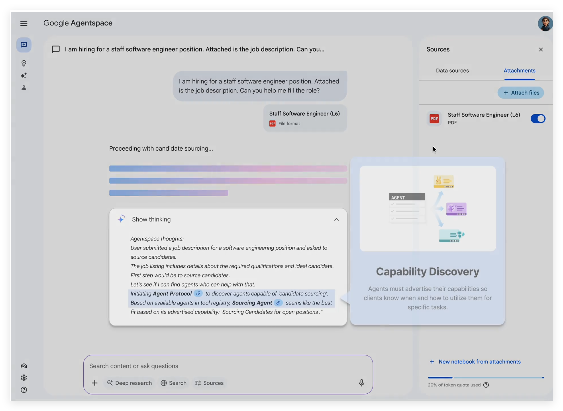Close the Sources panel
The width and height of the screenshot is (563, 411).
(541, 50)
